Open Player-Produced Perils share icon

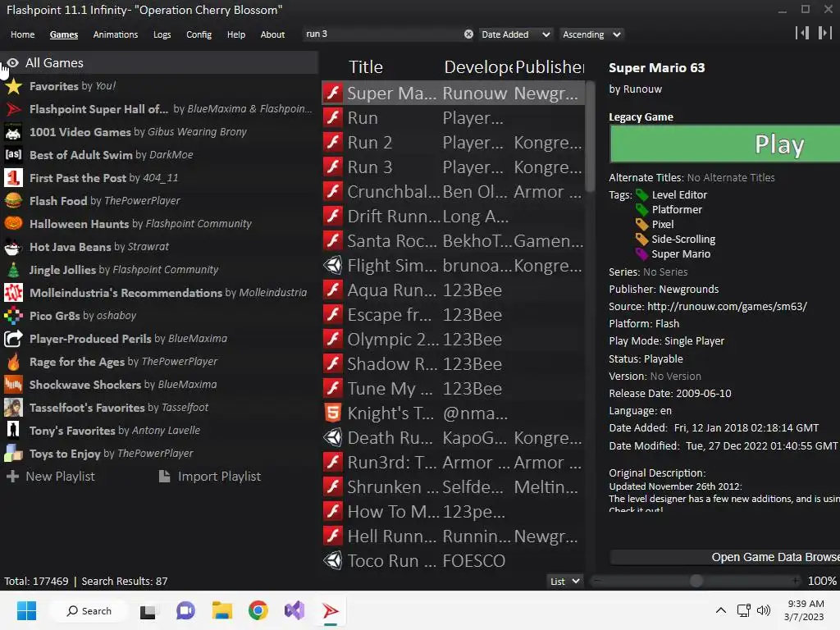[13, 339]
